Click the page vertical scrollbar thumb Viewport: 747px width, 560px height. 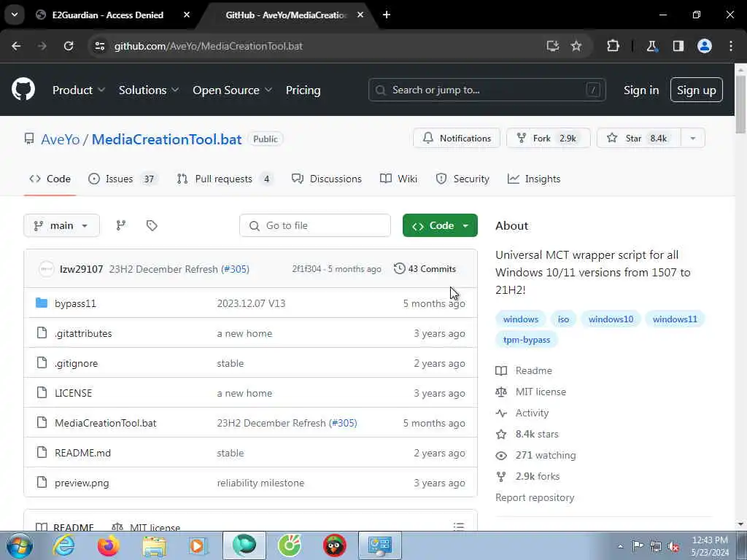[x=740, y=104]
